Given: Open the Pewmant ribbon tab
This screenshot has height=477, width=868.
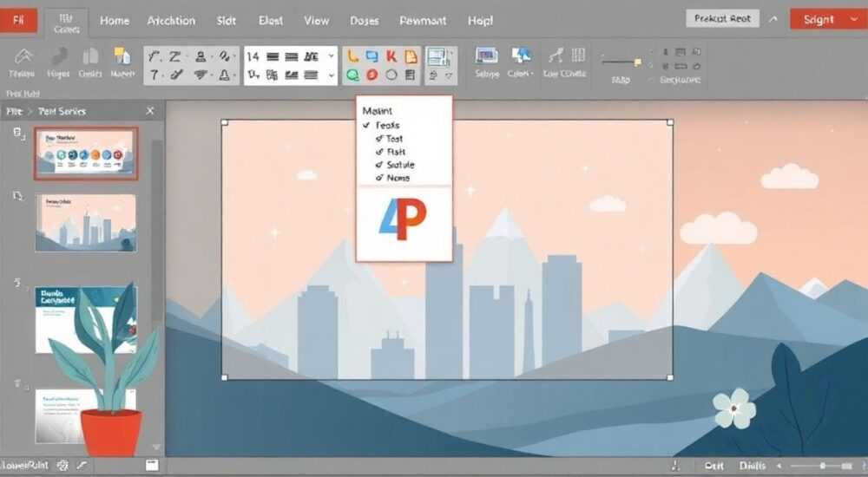Looking at the screenshot, I should pos(423,21).
